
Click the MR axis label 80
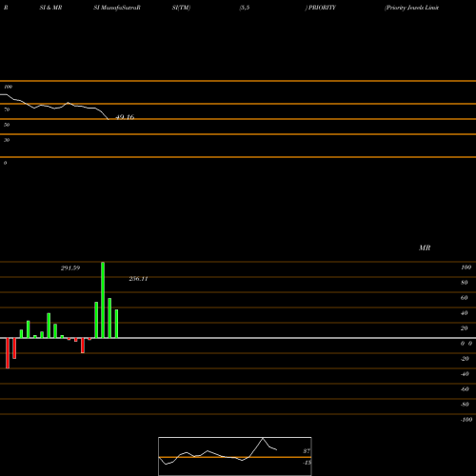[x=465, y=283]
